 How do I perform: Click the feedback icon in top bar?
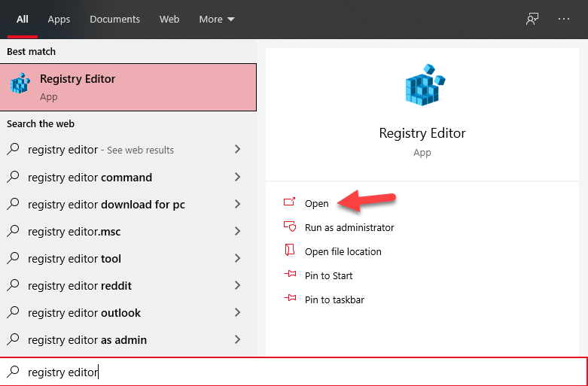(x=532, y=19)
